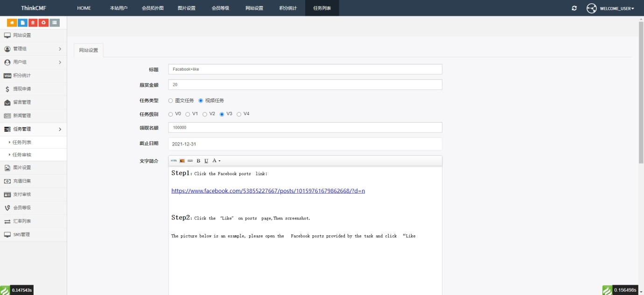Click the red trash shortcut icon
The width and height of the screenshot is (644, 295).
point(33,22)
